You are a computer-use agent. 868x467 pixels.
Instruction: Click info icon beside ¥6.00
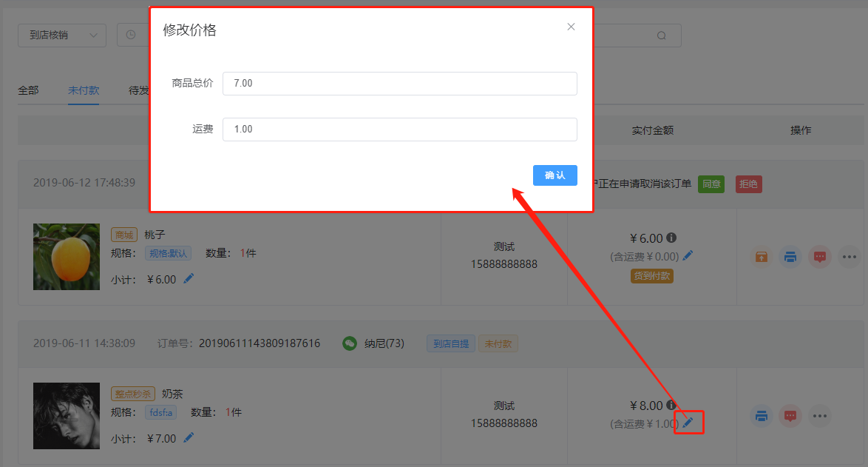[671, 238]
